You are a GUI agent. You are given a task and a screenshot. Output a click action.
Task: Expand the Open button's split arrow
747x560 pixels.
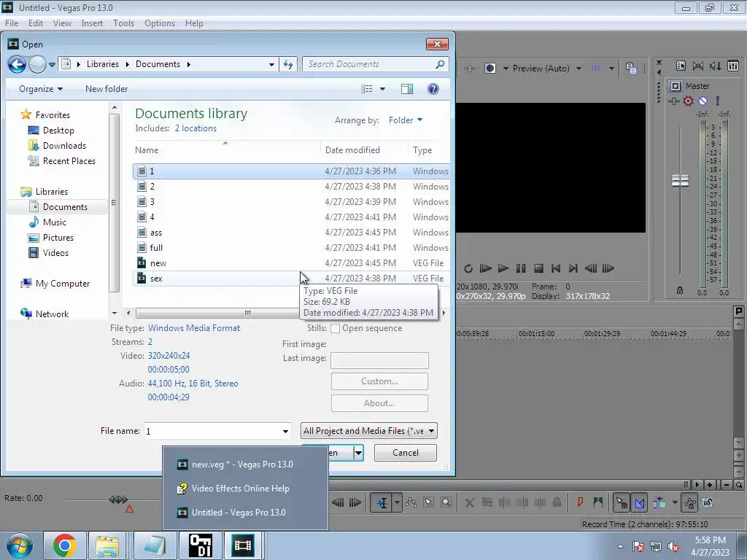coord(358,452)
